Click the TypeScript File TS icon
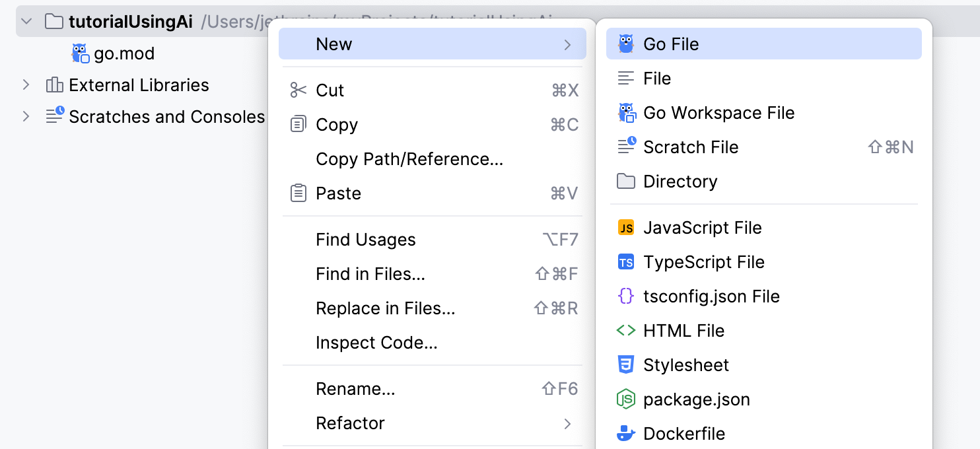The image size is (980, 449). (626, 261)
